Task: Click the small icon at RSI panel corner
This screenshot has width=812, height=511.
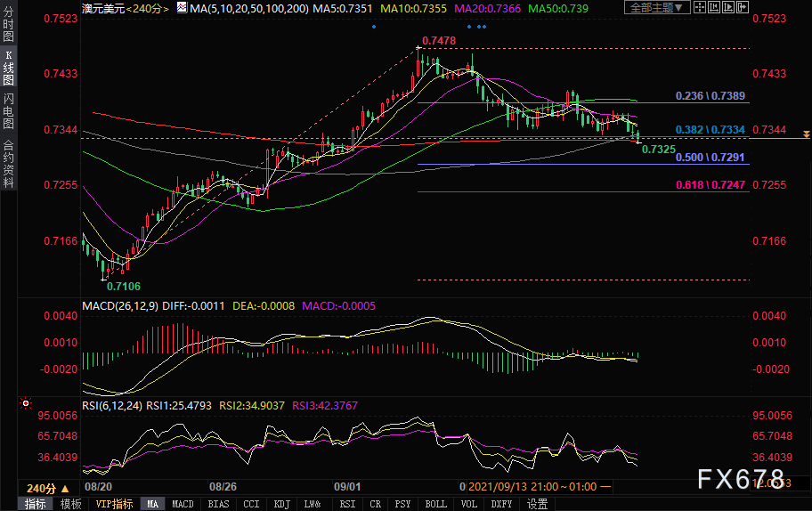Action: (26, 402)
